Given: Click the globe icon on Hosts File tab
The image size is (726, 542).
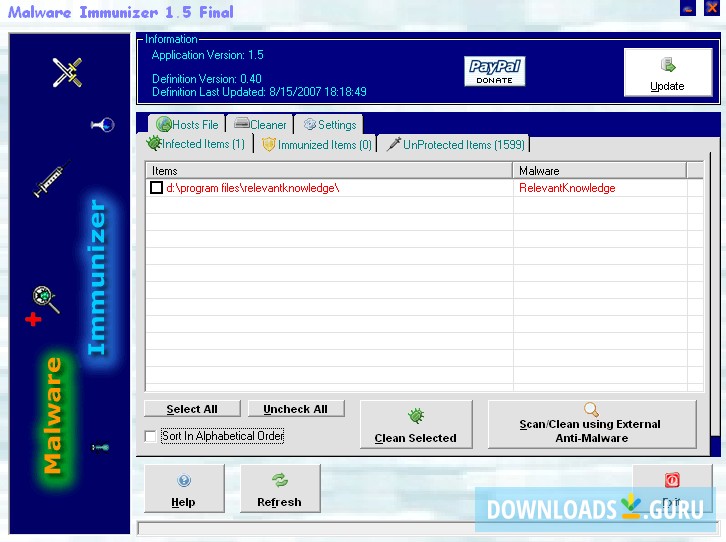Looking at the screenshot, I should click(x=164, y=124).
